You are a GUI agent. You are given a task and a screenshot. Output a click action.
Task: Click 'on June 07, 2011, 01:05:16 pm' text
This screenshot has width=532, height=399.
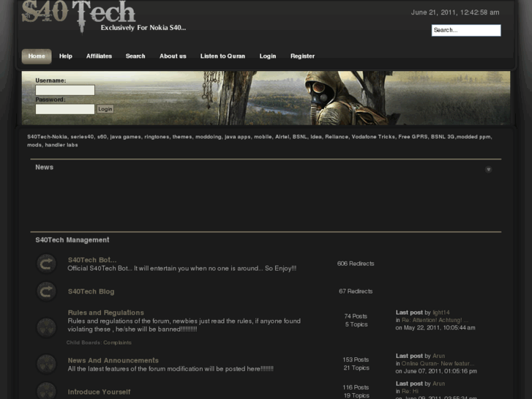436,371
